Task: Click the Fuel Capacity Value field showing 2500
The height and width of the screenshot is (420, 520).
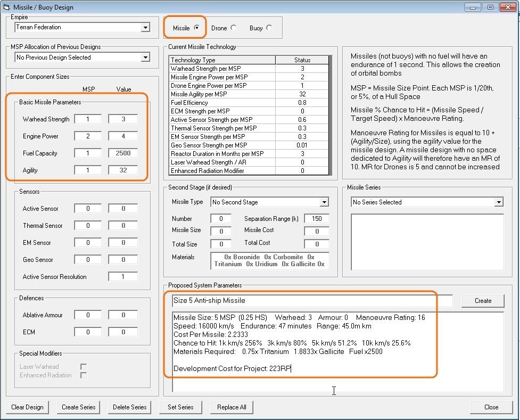Action: (x=123, y=153)
